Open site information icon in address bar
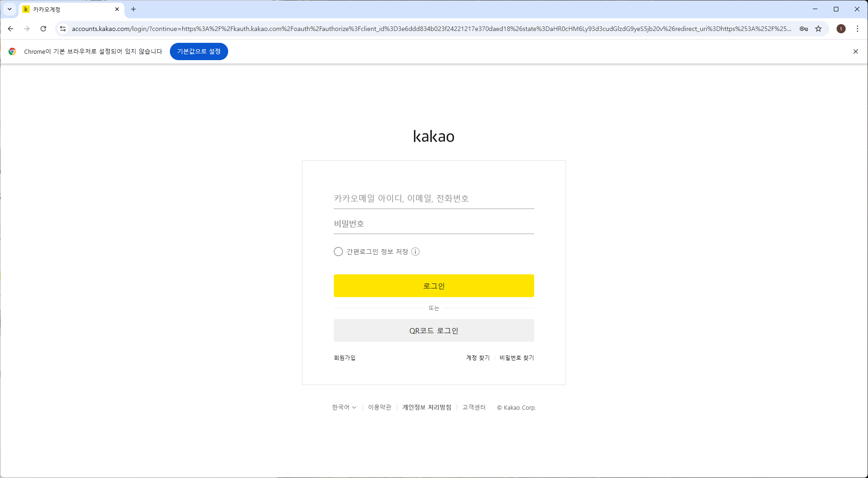Image resolution: width=868 pixels, height=478 pixels. click(63, 29)
